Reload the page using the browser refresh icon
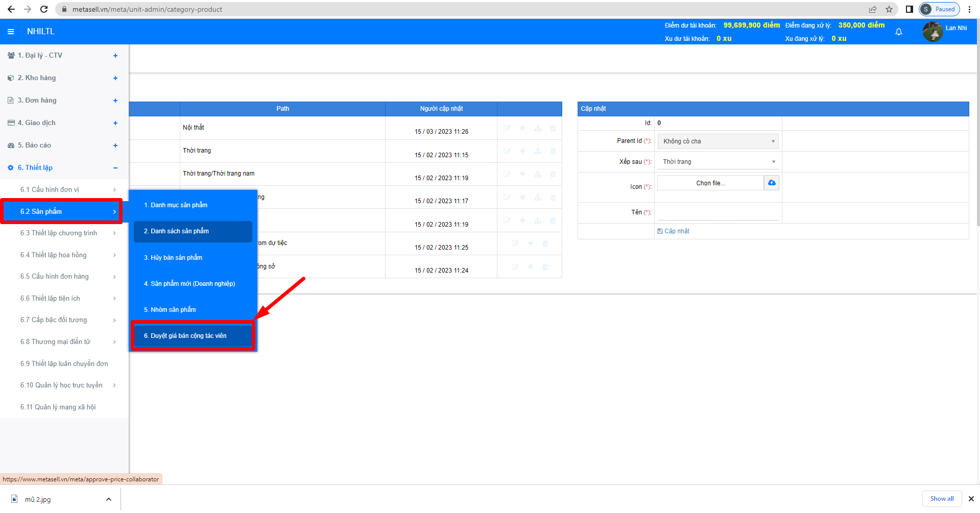 click(44, 9)
